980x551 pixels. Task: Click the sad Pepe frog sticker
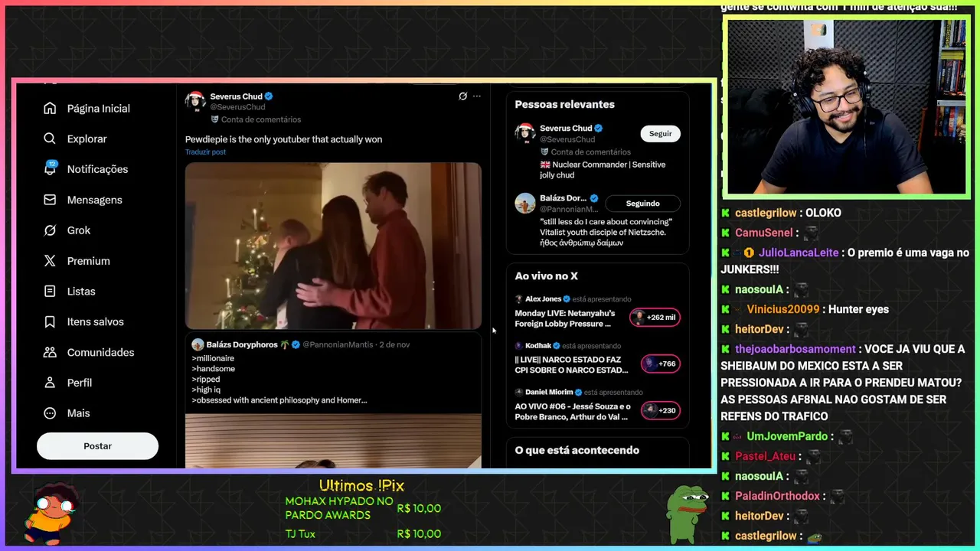[x=686, y=514]
